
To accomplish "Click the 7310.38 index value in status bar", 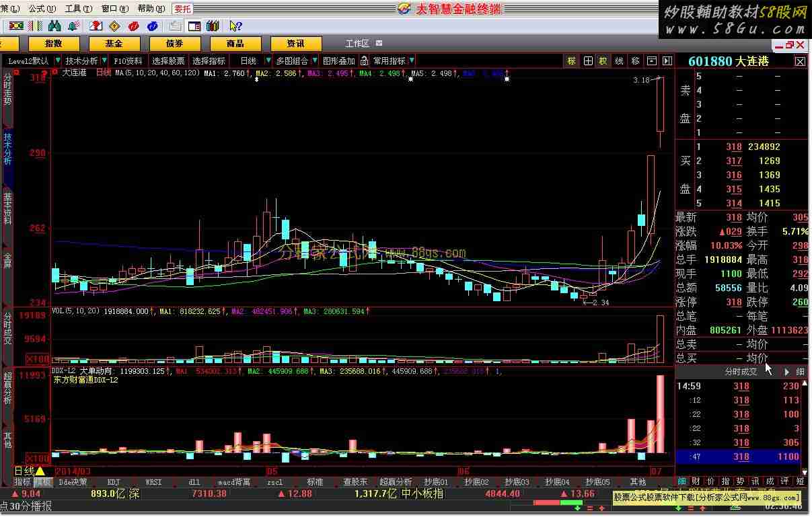I will click(x=209, y=493).
